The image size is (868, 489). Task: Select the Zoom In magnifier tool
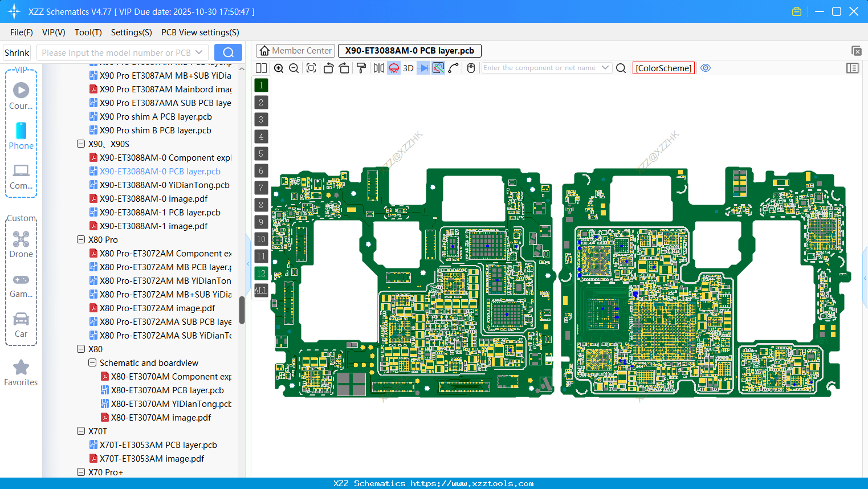[x=279, y=68]
